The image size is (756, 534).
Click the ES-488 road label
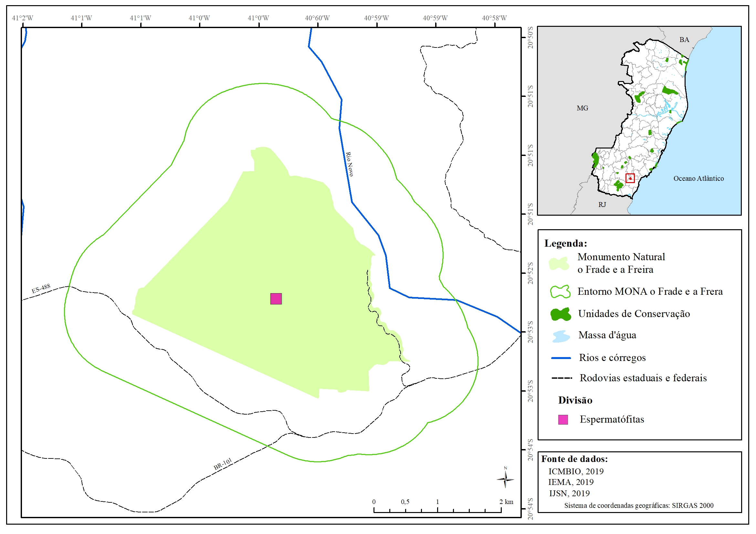point(41,289)
